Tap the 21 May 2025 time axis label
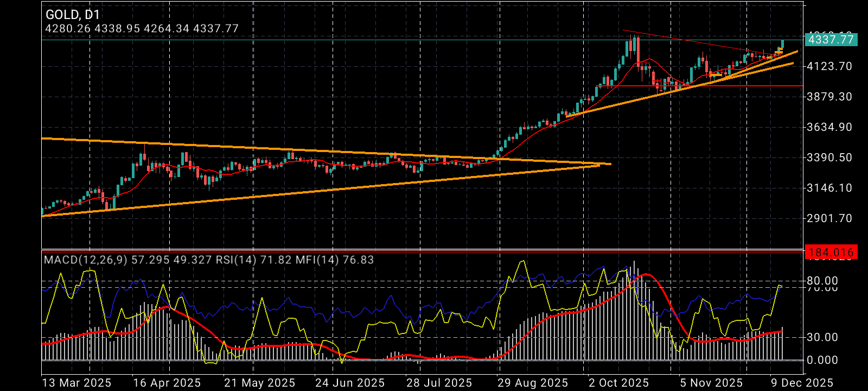The height and width of the screenshot is (391, 868). 260,383
